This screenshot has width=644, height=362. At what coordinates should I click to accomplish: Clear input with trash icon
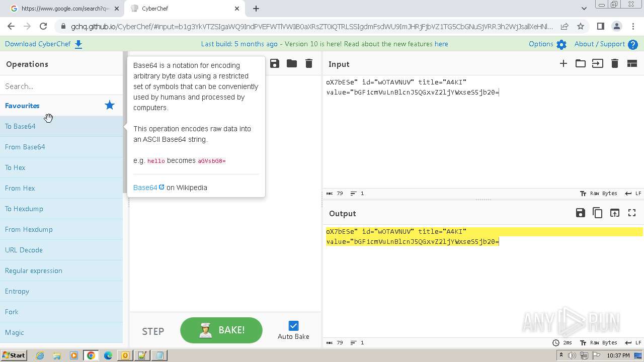coord(615,63)
